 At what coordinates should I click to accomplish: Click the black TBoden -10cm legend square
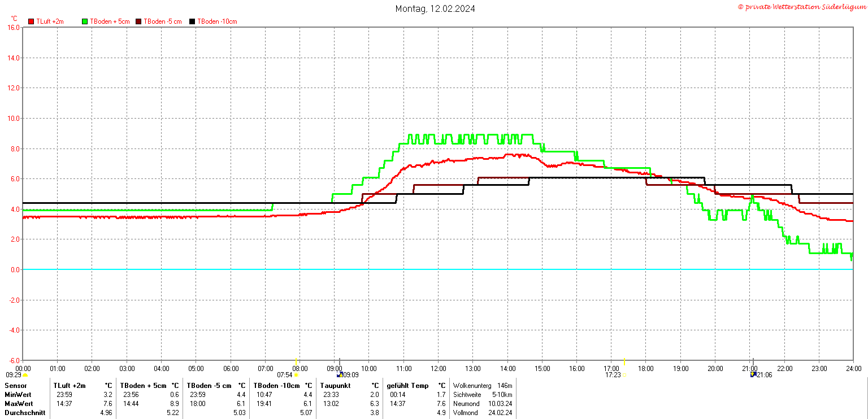click(193, 21)
